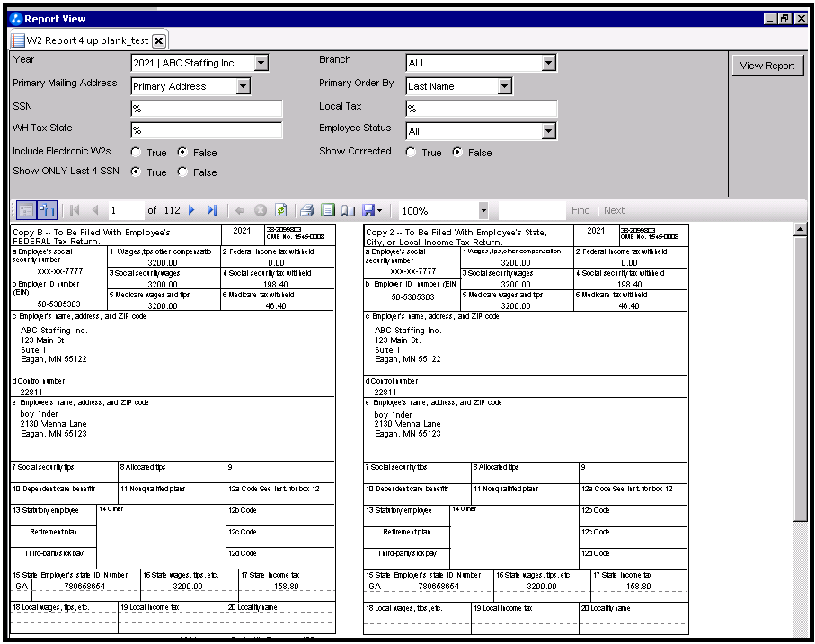Screen dimensions: 815x644
Task: Click the export save disk icon
Action: 368,210
